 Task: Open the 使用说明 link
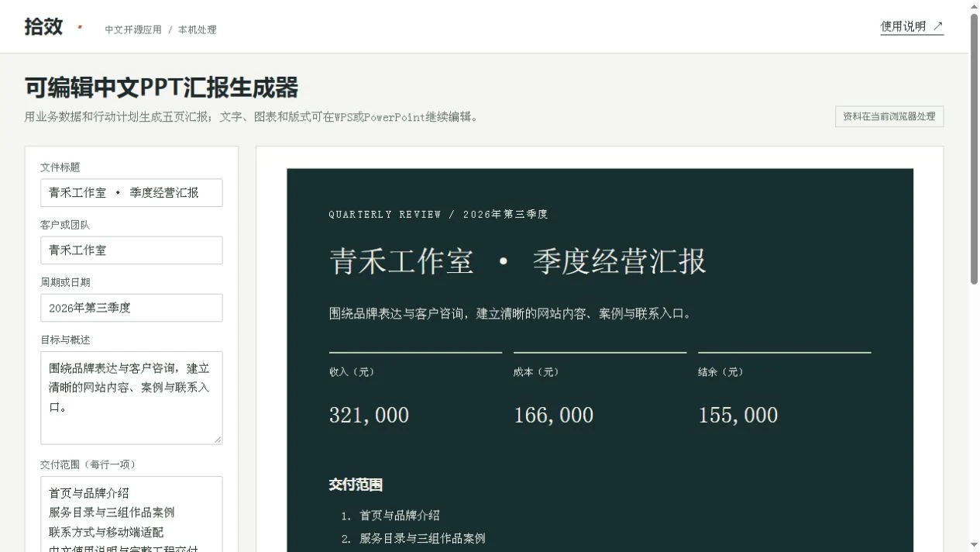point(912,26)
